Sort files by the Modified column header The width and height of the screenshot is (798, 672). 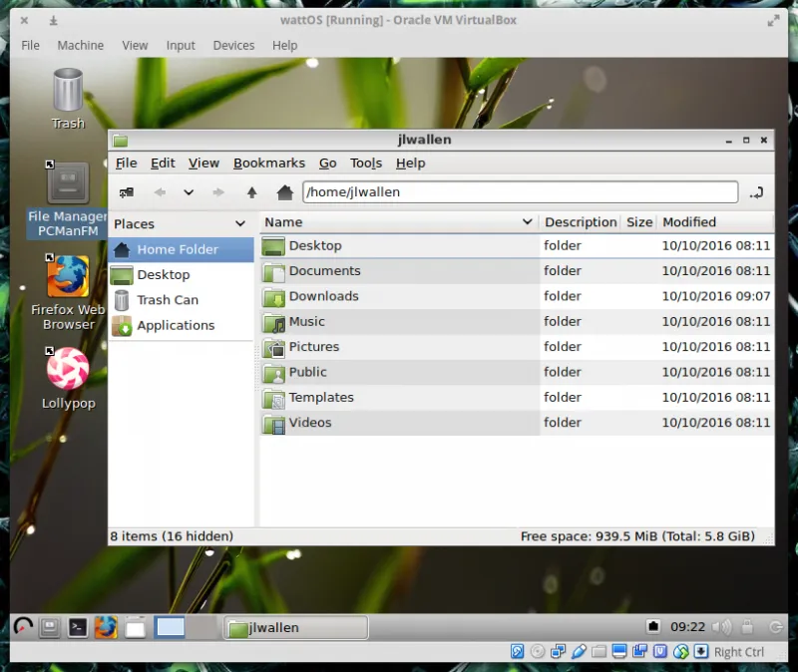click(689, 222)
